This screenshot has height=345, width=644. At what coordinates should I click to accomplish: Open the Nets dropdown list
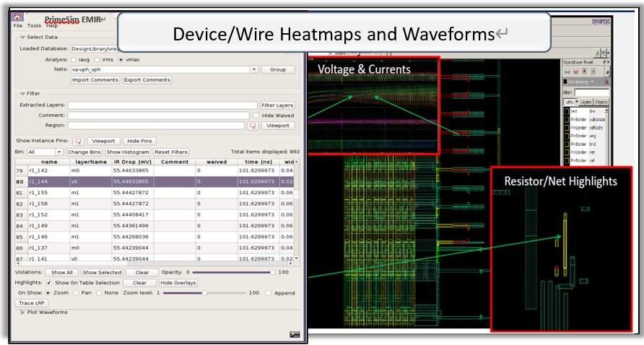point(254,70)
